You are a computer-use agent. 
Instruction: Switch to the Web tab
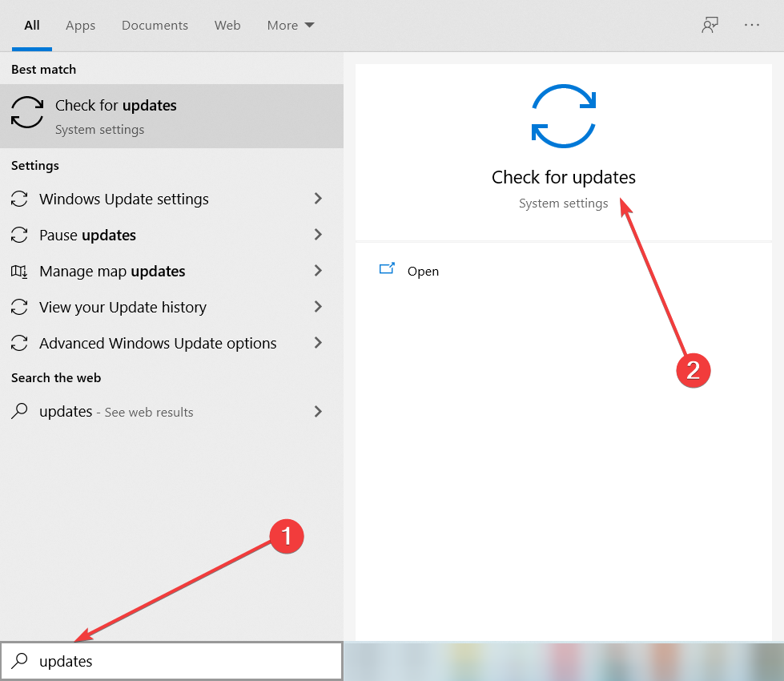pos(227,26)
